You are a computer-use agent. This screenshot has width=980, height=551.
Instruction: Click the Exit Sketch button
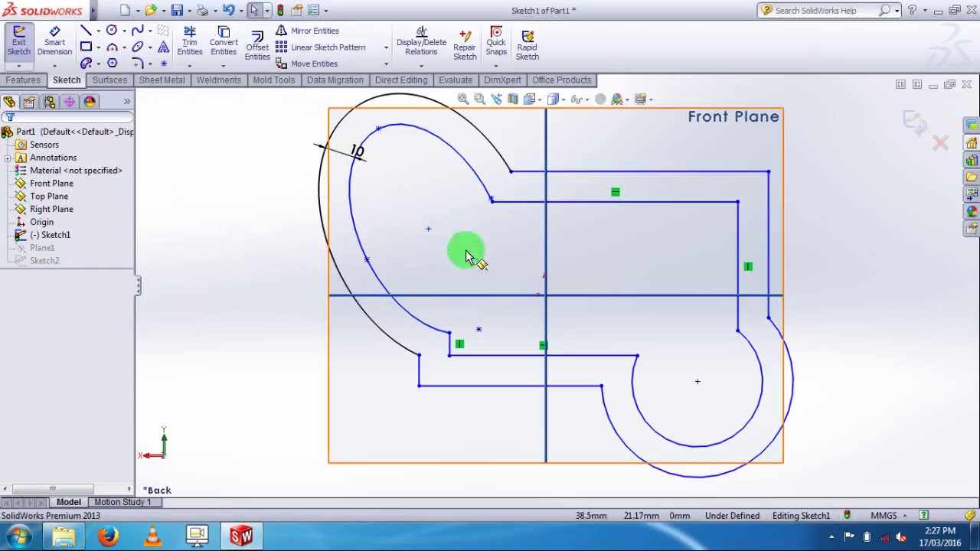pos(18,41)
